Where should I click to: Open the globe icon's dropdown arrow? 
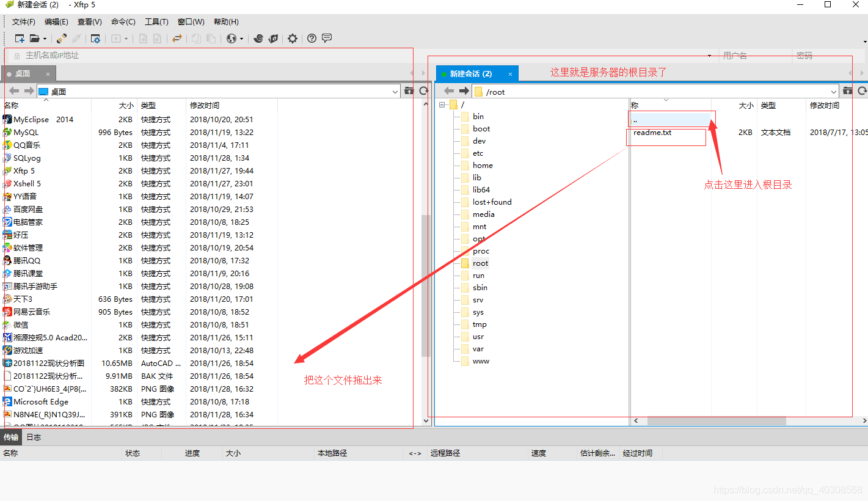pyautogui.click(x=241, y=38)
